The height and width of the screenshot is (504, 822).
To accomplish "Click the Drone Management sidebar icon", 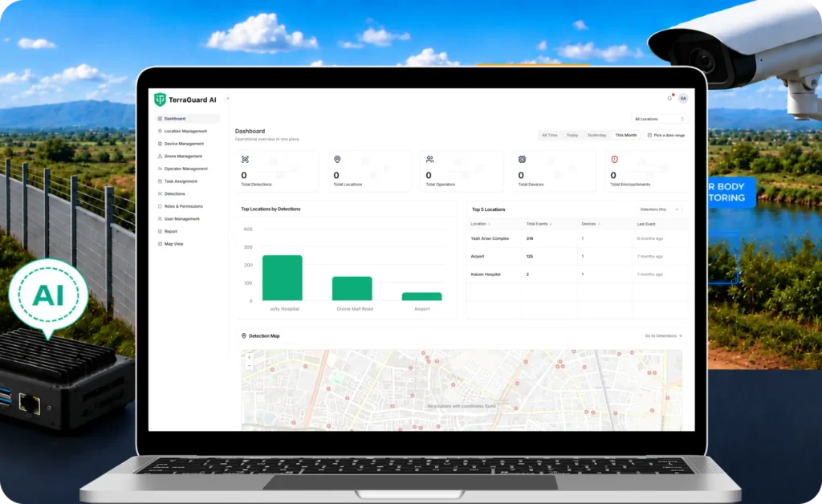I will 160,156.
